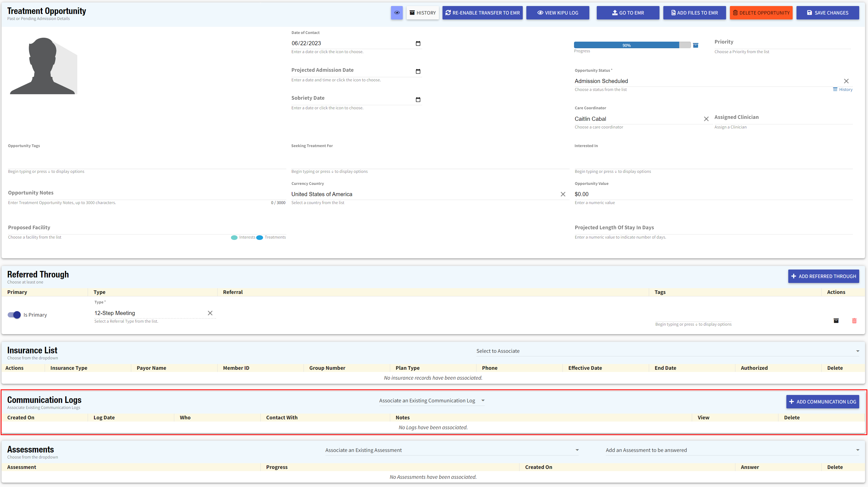This screenshot has height=487, width=868.
Task: Expand Add an Assessment to be answered dropdown
Action: tap(857, 450)
